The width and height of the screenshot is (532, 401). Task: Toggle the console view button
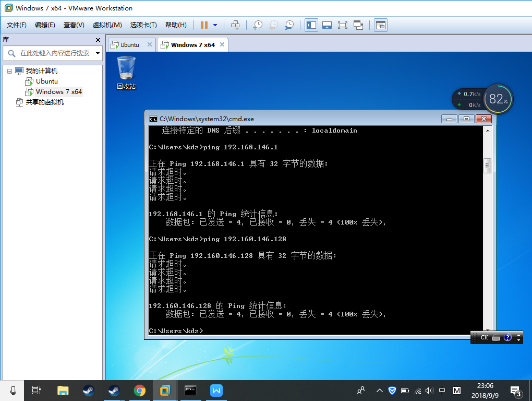tap(381, 25)
